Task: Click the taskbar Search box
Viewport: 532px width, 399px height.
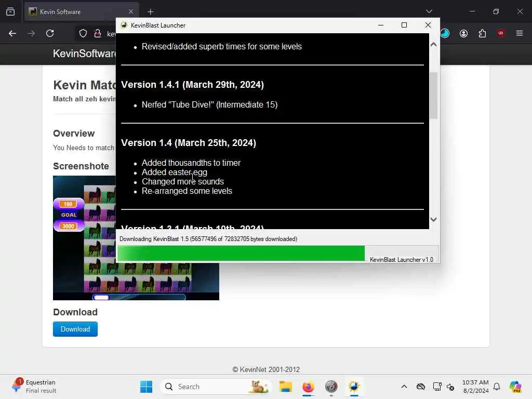Action: point(216,387)
